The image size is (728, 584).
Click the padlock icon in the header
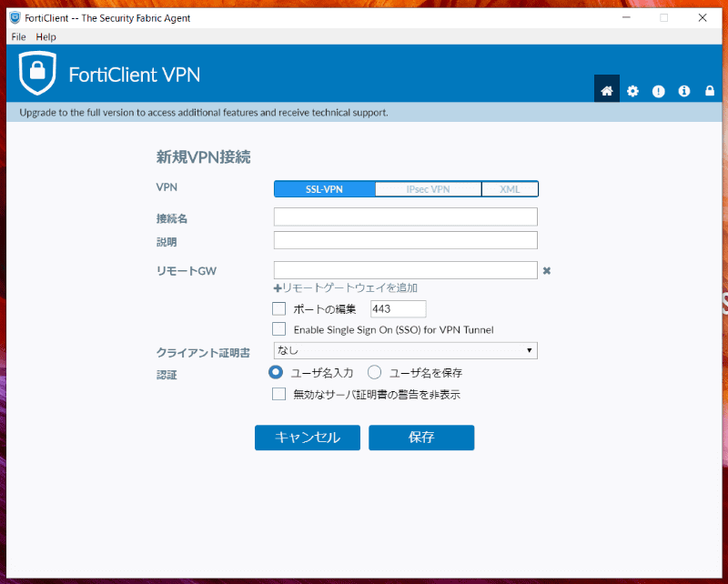coord(710,91)
